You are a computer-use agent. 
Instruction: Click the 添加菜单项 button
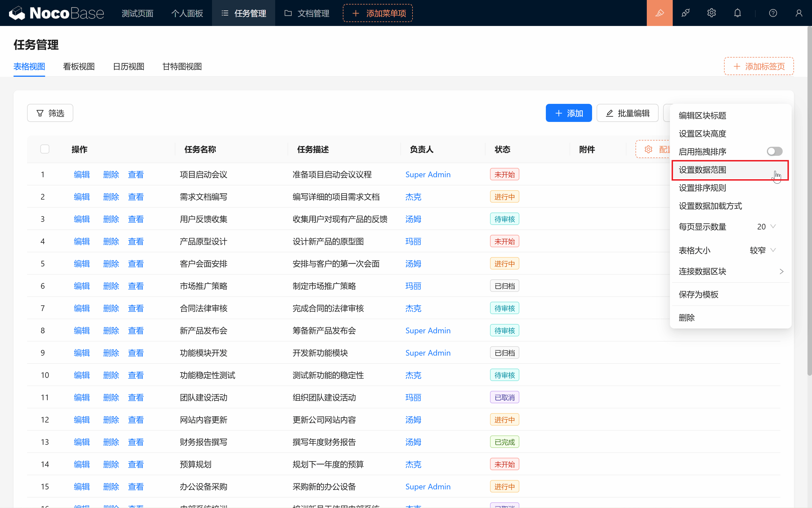point(378,13)
